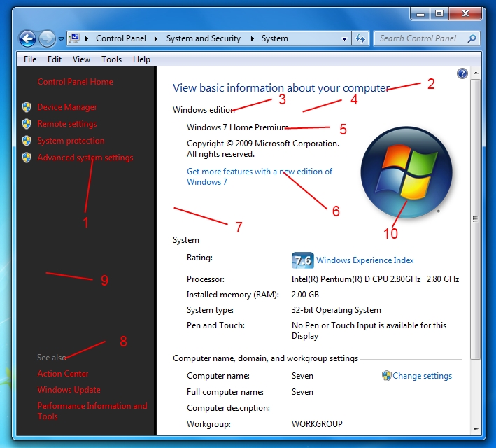
Task: Click the Refresh button beside address bar
Action: click(360, 39)
